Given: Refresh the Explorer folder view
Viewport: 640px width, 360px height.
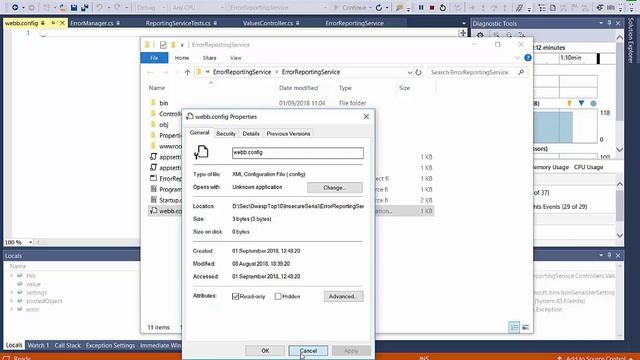Looking at the screenshot, I should pos(418,72).
